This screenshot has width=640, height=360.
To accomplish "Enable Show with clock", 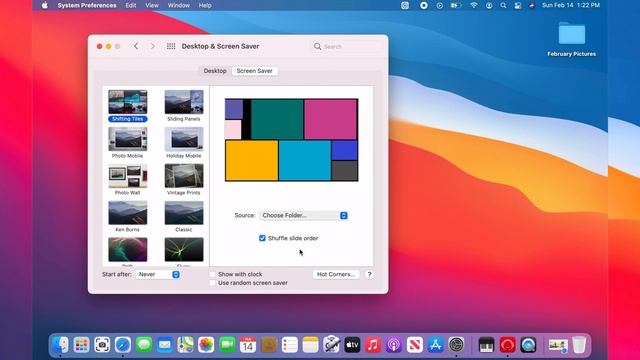I will tap(212, 274).
